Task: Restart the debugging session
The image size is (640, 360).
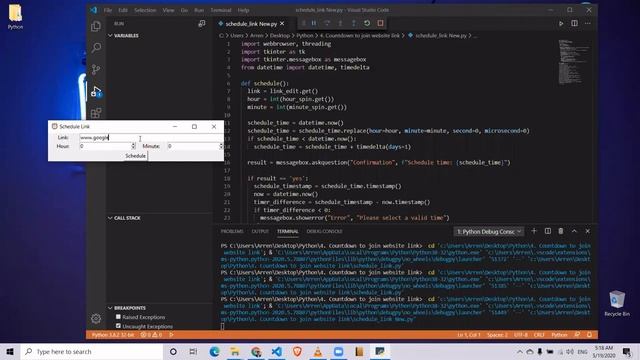Action: pos(367,23)
